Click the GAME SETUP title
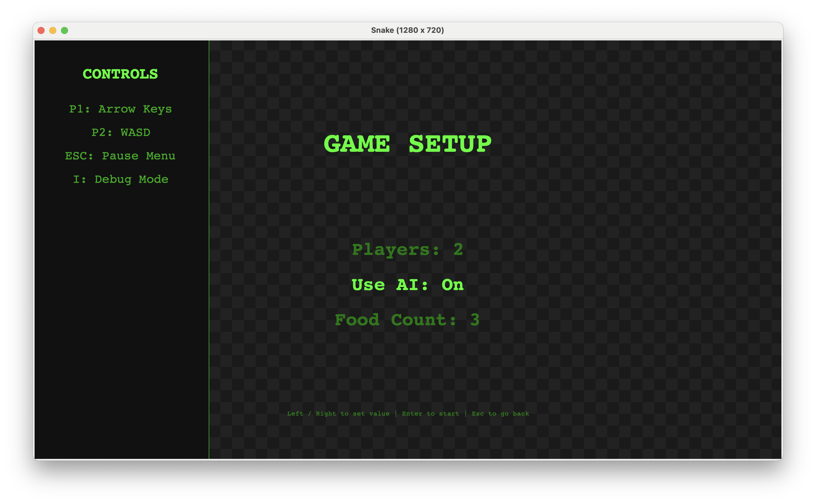This screenshot has height=504, width=816. point(407,144)
